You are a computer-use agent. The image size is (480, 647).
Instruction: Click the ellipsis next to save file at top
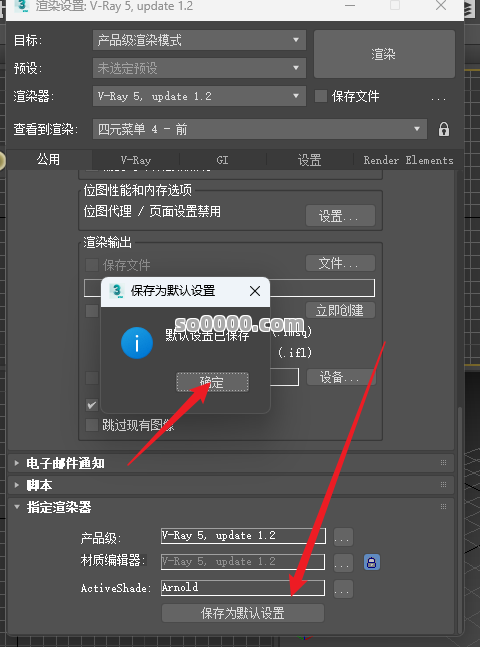pyautogui.click(x=438, y=98)
